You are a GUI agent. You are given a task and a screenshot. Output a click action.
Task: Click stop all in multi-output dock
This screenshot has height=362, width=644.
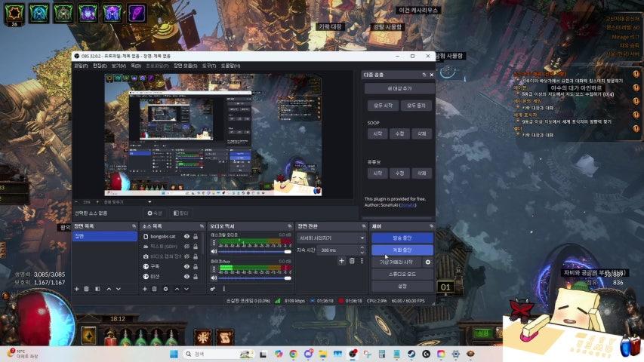pyautogui.click(x=416, y=106)
